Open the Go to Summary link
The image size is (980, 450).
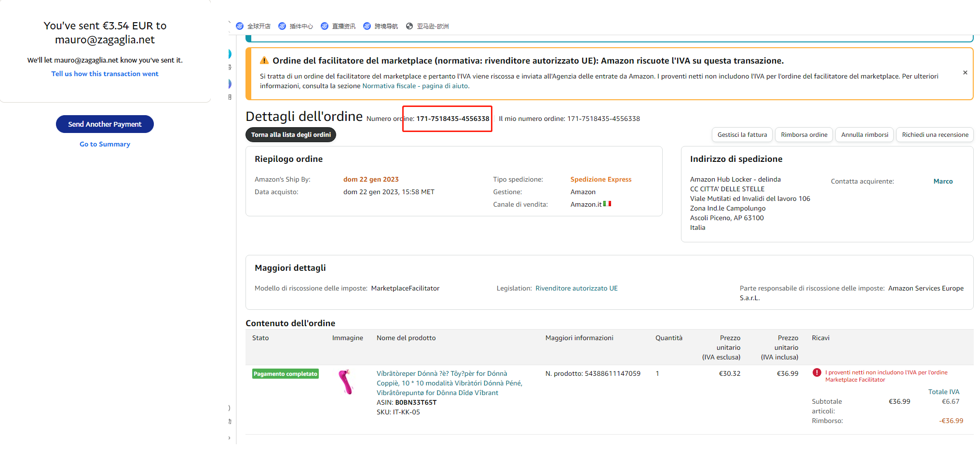coord(105,144)
